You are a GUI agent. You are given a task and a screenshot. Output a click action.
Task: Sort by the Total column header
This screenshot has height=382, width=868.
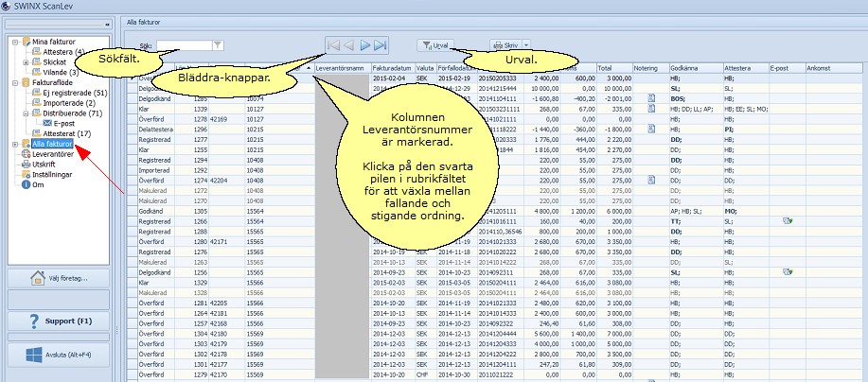click(614, 68)
